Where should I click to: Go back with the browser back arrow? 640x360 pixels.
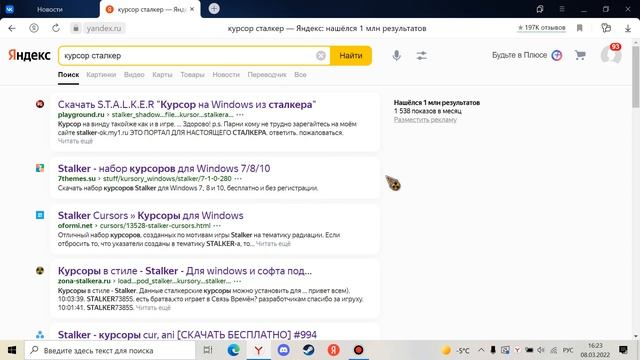[x=12, y=28]
